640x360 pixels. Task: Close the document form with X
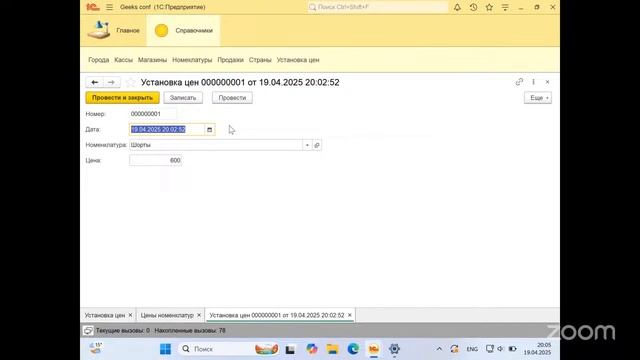coord(547,82)
